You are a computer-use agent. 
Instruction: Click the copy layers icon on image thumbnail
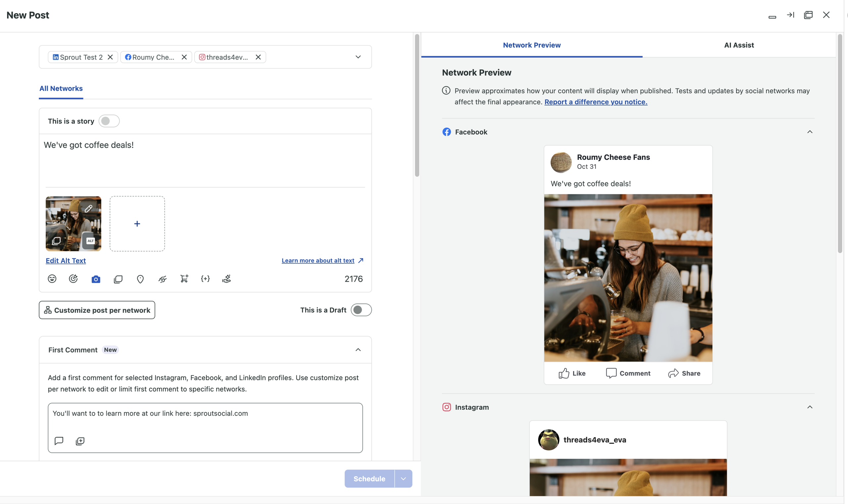tap(56, 241)
